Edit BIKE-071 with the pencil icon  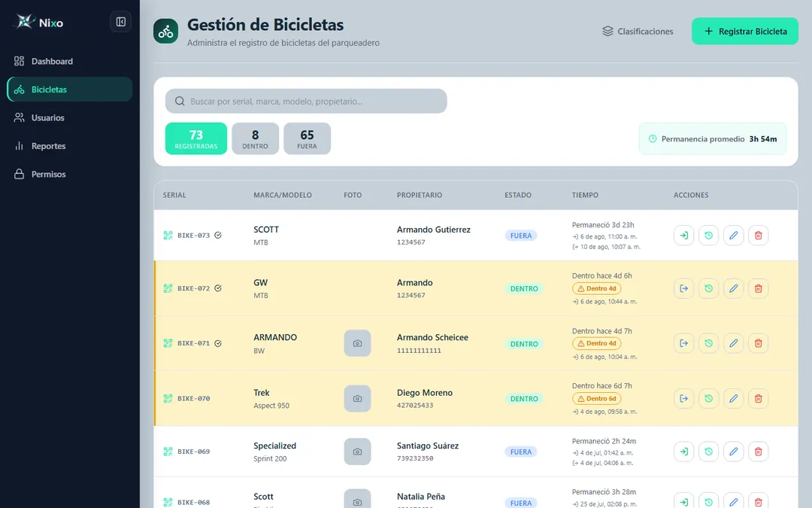pos(733,343)
